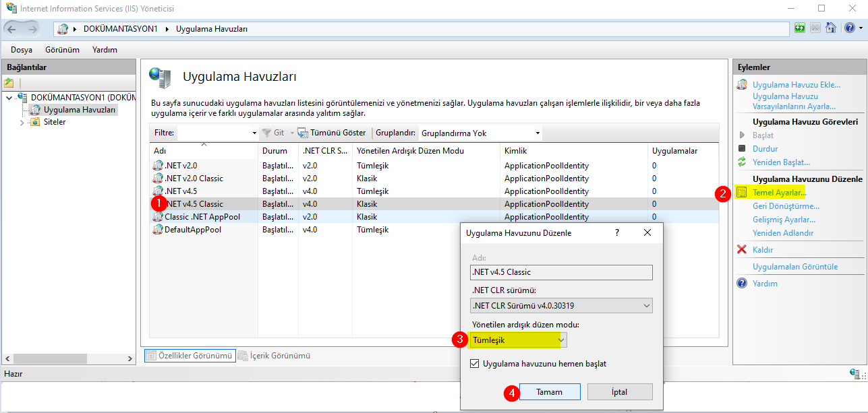
Task: Click Uygulama Havuzları in the address breadcrumb
Action: click(212, 29)
